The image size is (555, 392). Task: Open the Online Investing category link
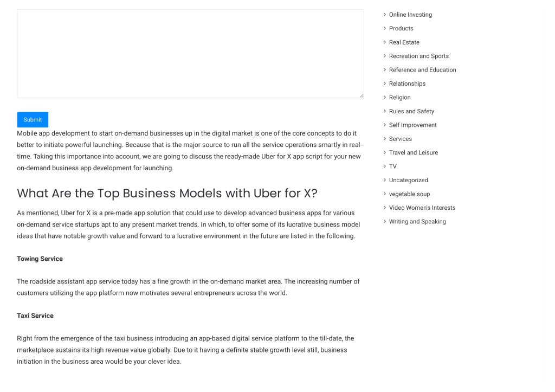coord(410,15)
